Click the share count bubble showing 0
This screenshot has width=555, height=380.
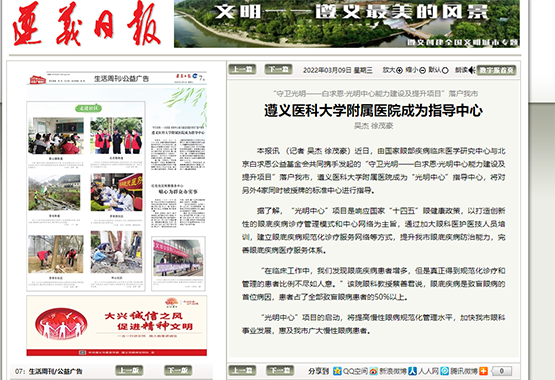[502, 371]
